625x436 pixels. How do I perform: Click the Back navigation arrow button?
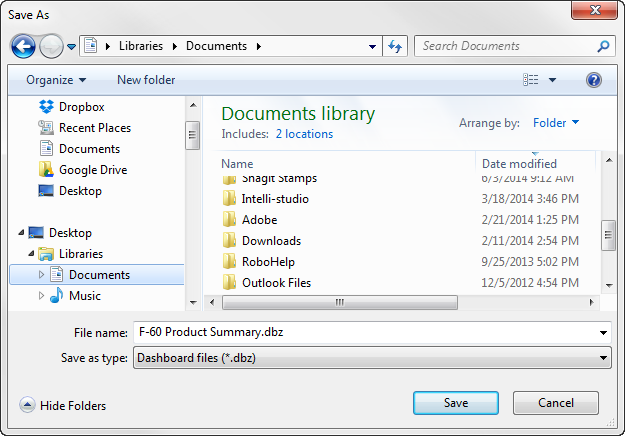point(23,46)
